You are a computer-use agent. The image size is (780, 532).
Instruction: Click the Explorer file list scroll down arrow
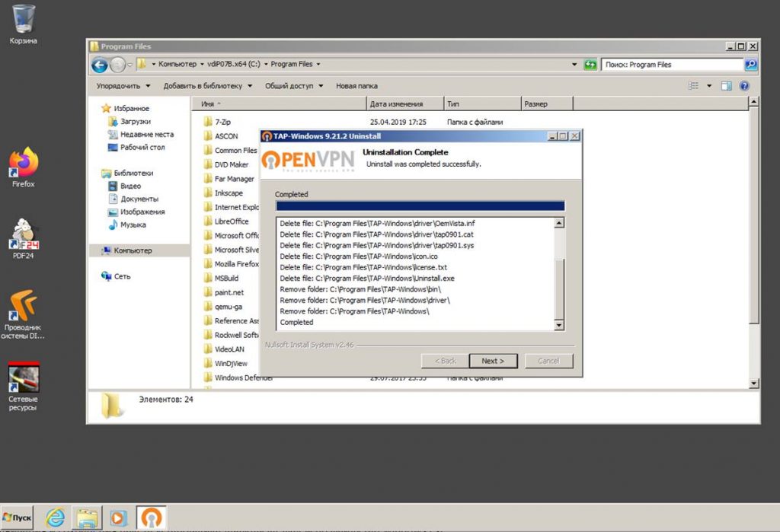point(754,383)
